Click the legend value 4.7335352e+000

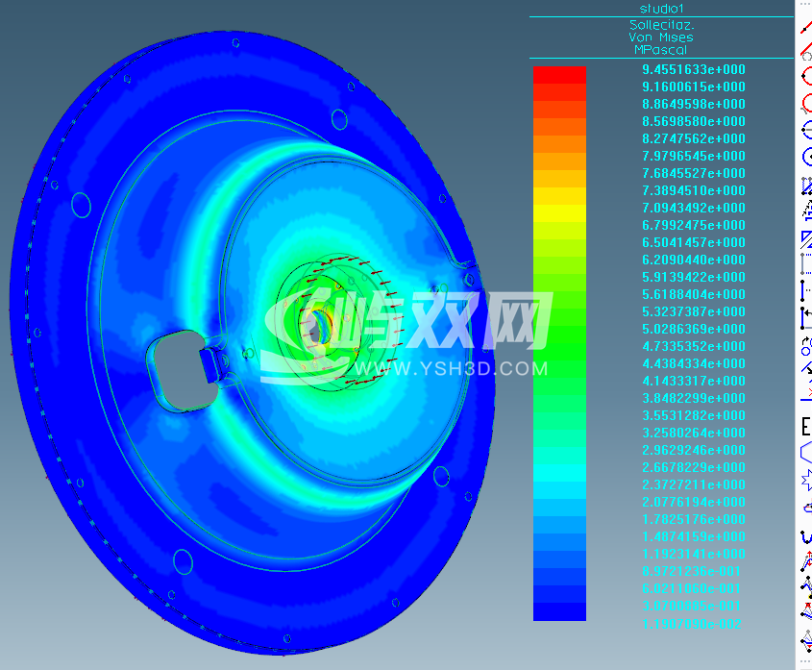pos(694,346)
